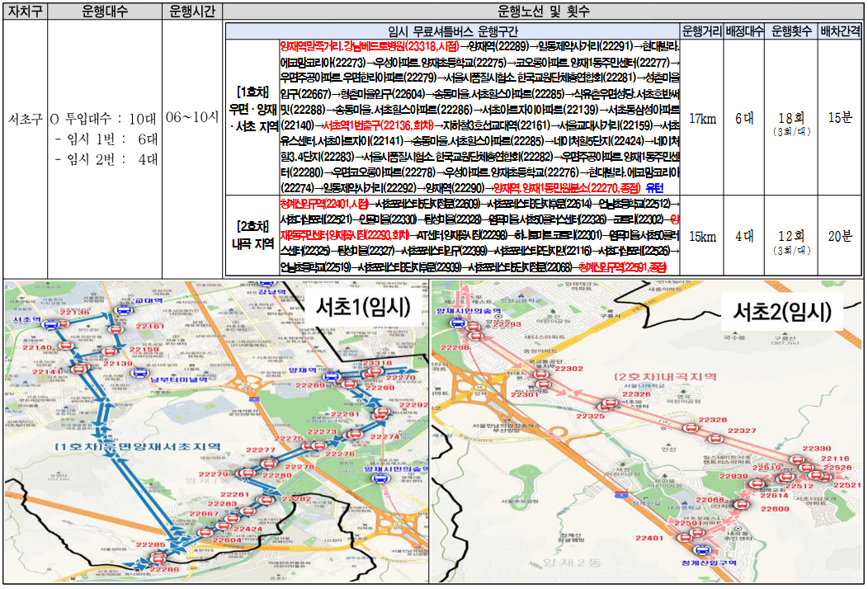868x589 pixels.
Task: Click the '15분' interval cell
Action: tap(840, 119)
